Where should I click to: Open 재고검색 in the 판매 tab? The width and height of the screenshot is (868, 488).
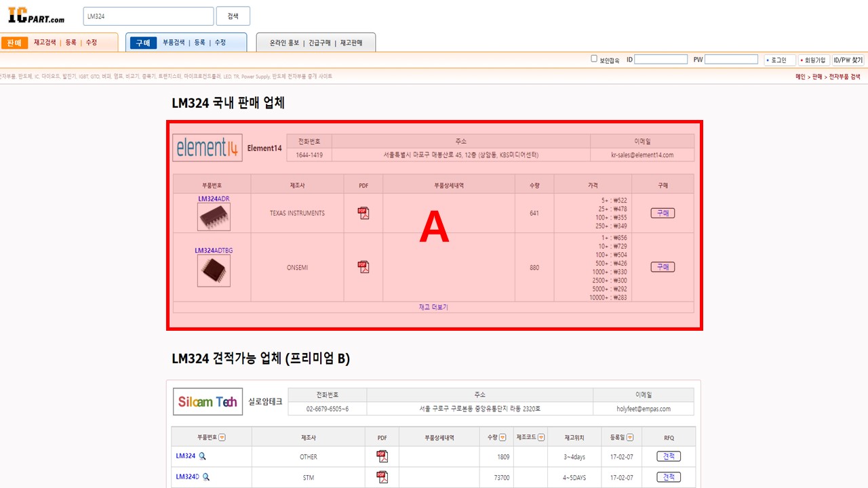pyautogui.click(x=45, y=43)
